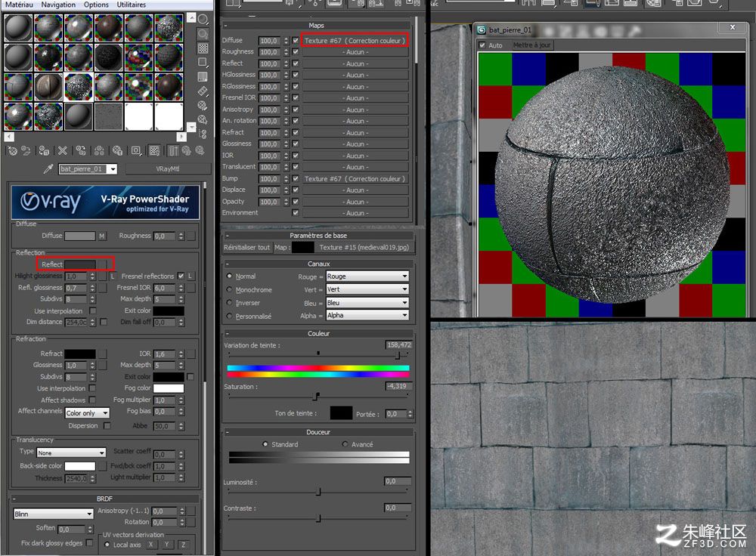
Task: Toggle the Backlight icon beside samples
Action: pyautogui.click(x=203, y=34)
